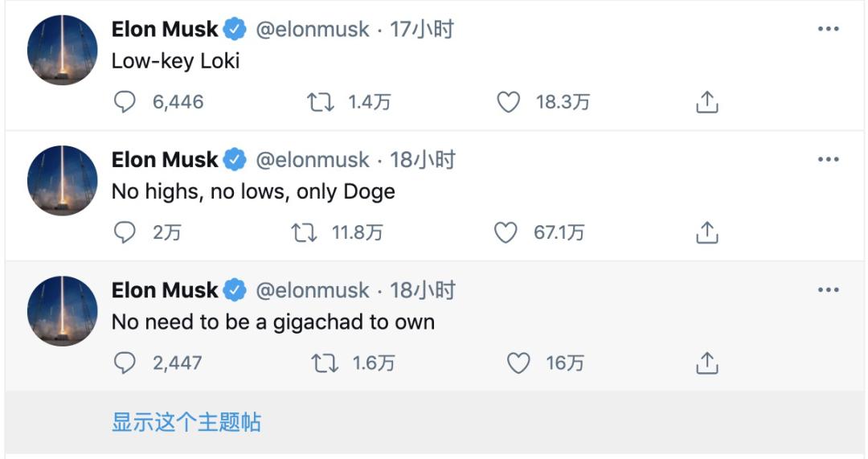Retweet the "gigachad to own" tweet
The image size is (868, 459).
[325, 363]
